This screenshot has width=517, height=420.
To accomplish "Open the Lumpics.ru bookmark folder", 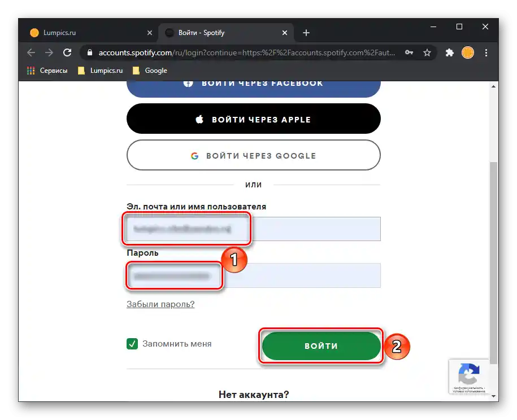I will pyautogui.click(x=100, y=71).
